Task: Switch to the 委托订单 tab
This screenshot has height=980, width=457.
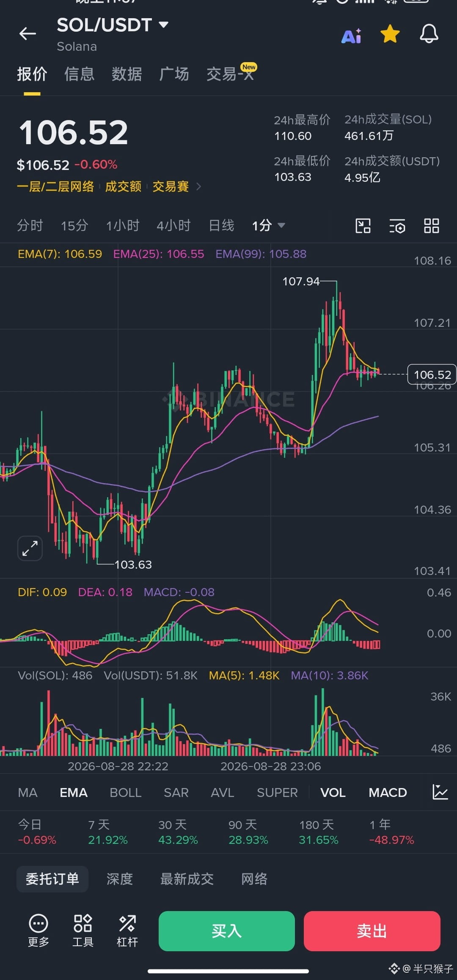Action: coord(52,879)
